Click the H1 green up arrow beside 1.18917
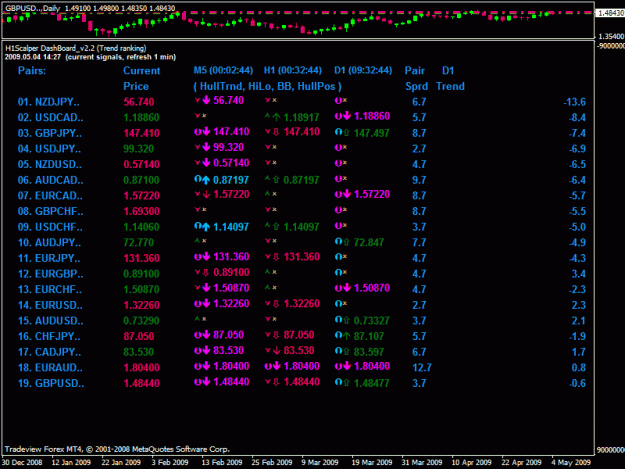 click(276, 117)
